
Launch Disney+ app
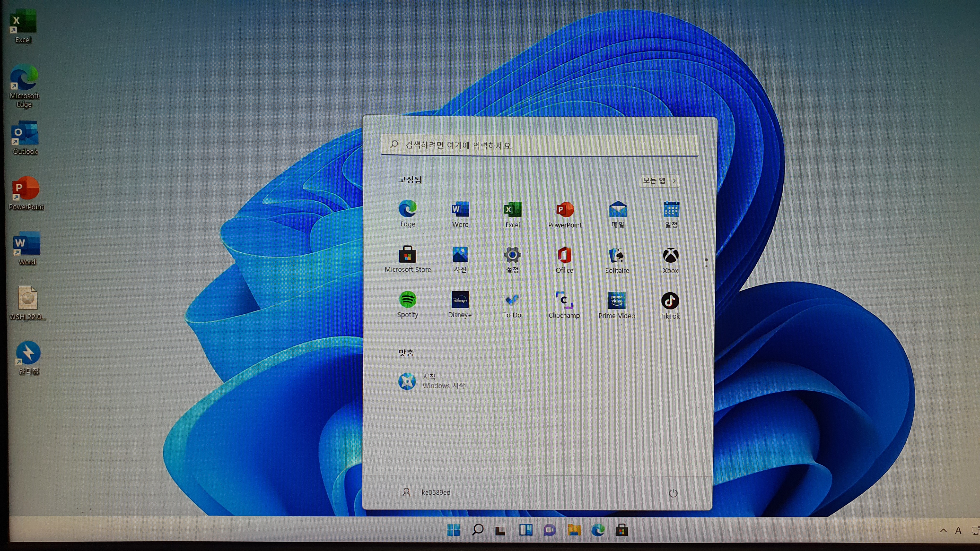(460, 305)
